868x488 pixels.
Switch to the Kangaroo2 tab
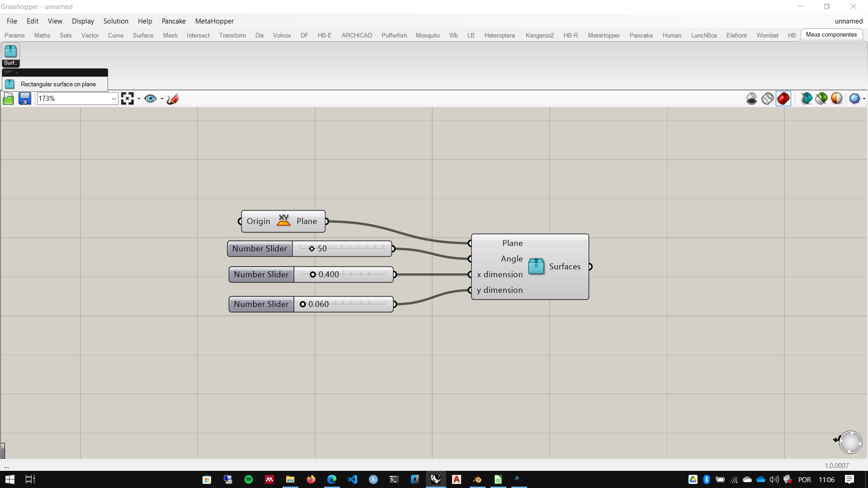click(539, 35)
